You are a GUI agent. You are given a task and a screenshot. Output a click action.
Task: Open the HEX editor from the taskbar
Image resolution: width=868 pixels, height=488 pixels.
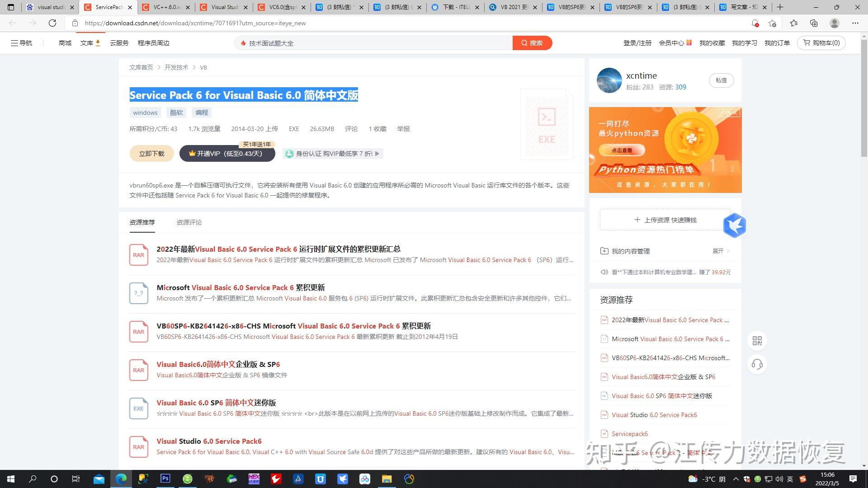click(254, 479)
